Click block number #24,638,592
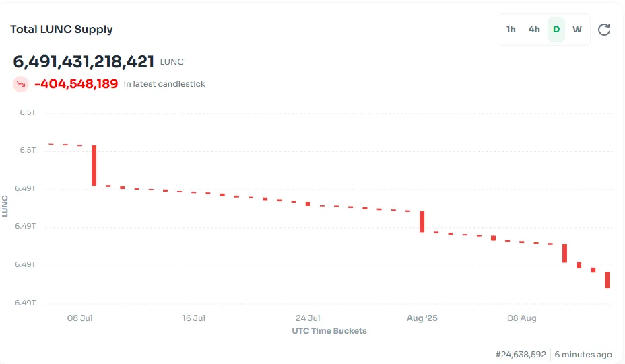 (521, 355)
